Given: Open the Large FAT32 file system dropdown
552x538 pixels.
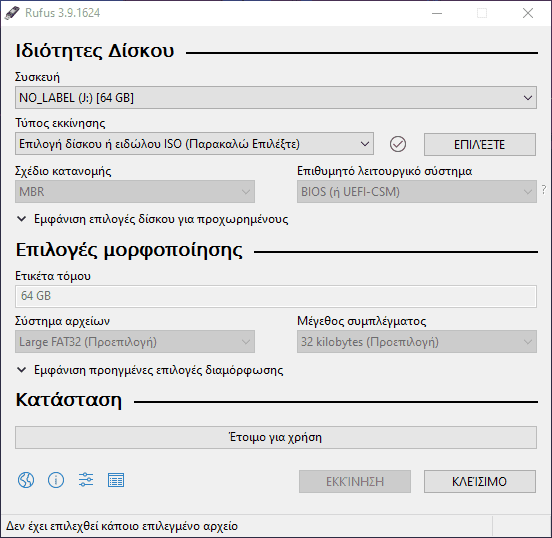Looking at the screenshot, I should click(x=135, y=342).
